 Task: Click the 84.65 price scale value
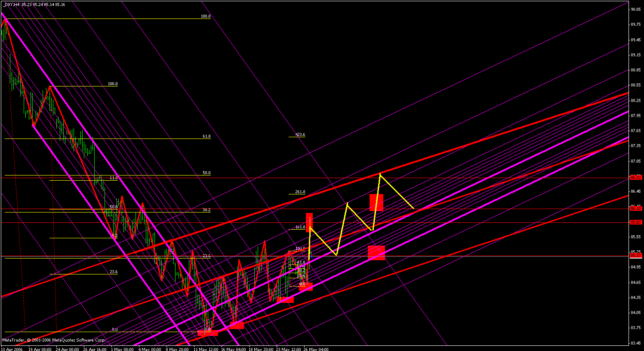(636, 283)
